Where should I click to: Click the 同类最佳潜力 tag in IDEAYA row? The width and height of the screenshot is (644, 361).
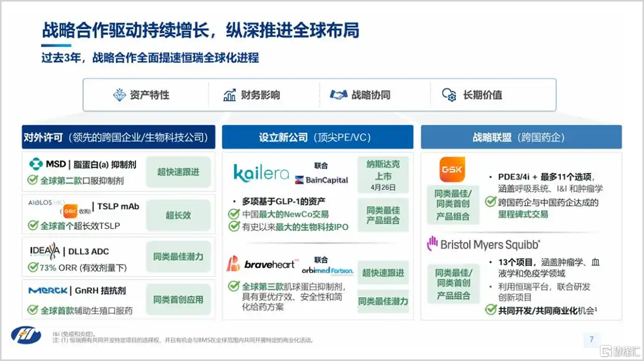click(x=178, y=257)
